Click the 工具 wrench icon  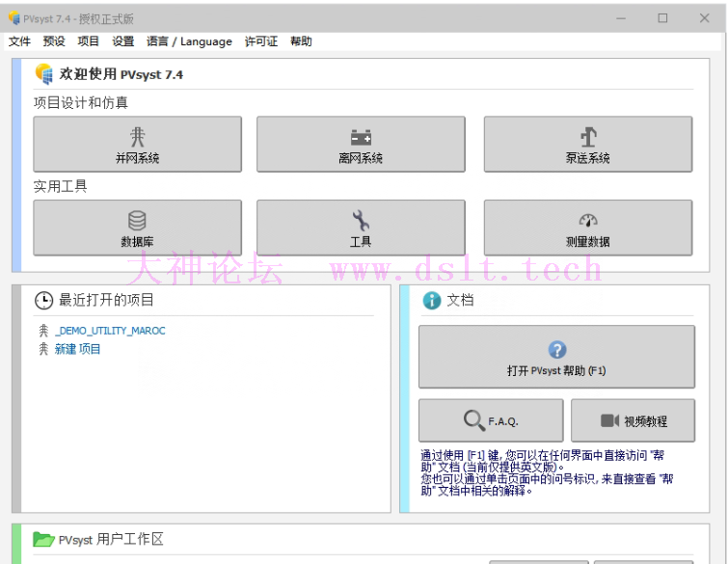[x=361, y=221]
